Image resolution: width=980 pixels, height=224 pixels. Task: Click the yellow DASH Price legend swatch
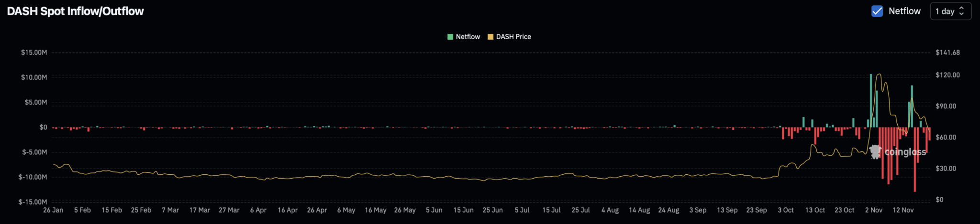point(490,37)
